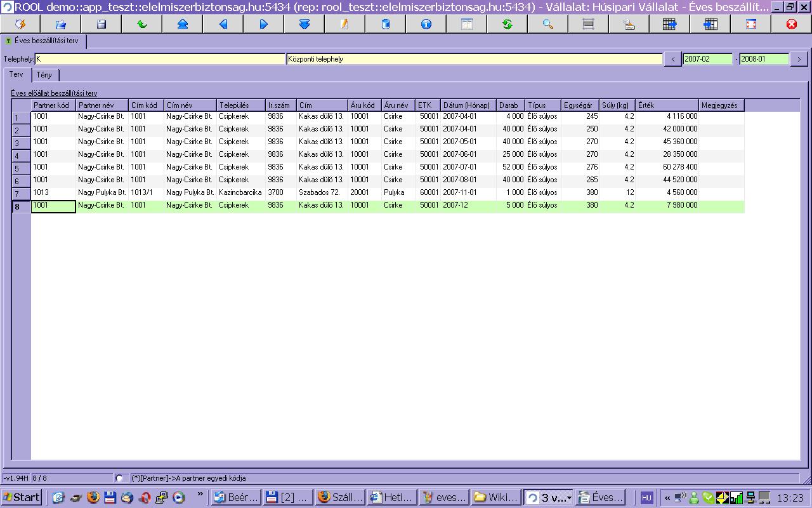Select row 7 header in the grid
Image resolution: width=812 pixels, height=508 pixels.
coord(22,194)
